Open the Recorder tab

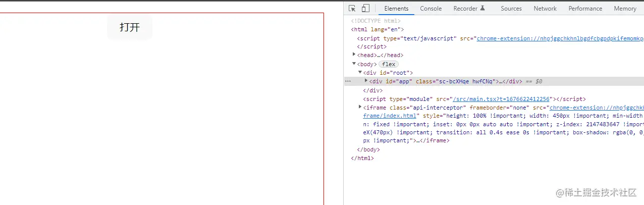[469, 9]
